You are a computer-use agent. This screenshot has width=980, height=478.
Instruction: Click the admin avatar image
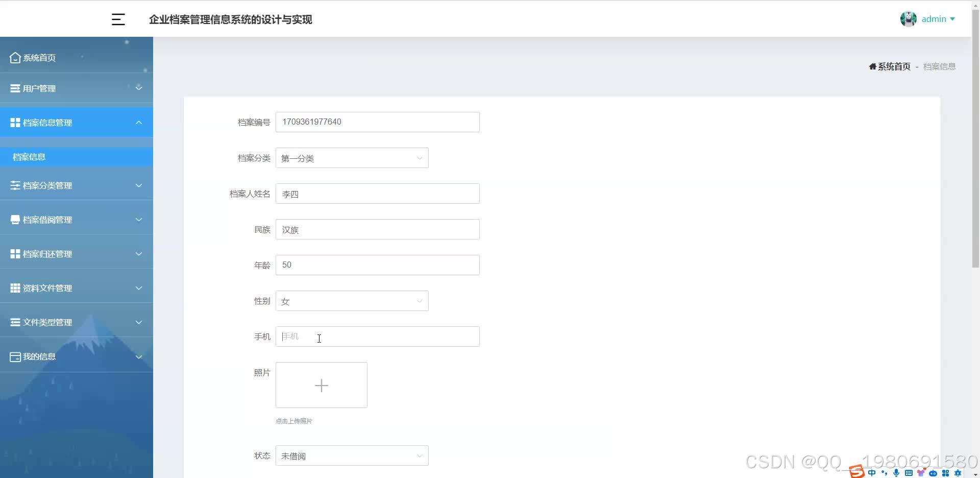point(909,18)
